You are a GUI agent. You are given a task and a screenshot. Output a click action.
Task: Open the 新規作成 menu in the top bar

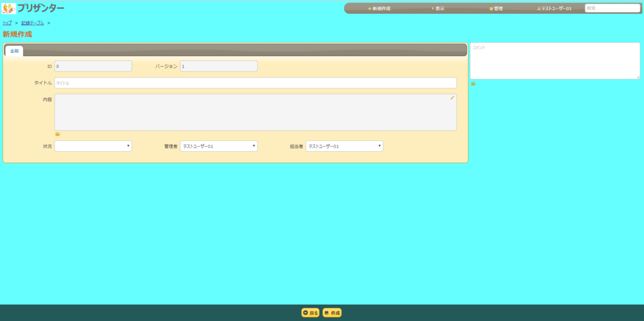click(379, 9)
